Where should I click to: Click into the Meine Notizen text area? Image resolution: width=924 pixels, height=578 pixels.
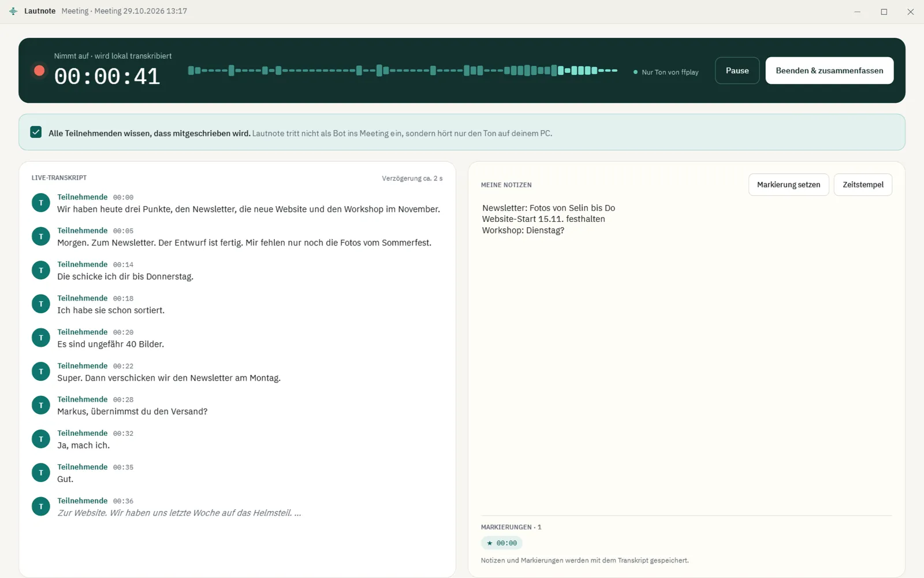(686, 355)
